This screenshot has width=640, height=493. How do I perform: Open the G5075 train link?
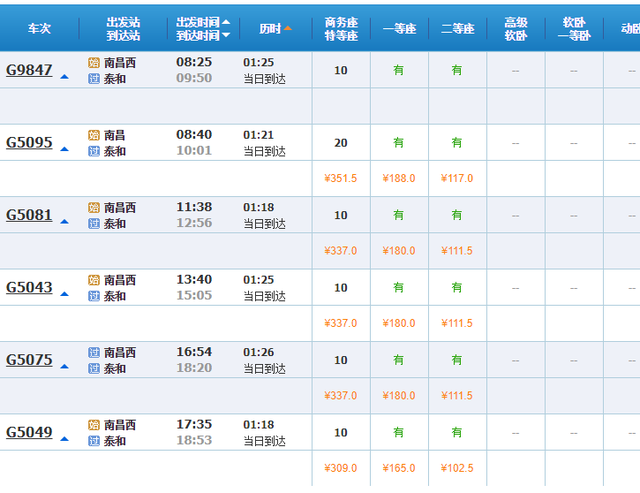pyautogui.click(x=29, y=360)
